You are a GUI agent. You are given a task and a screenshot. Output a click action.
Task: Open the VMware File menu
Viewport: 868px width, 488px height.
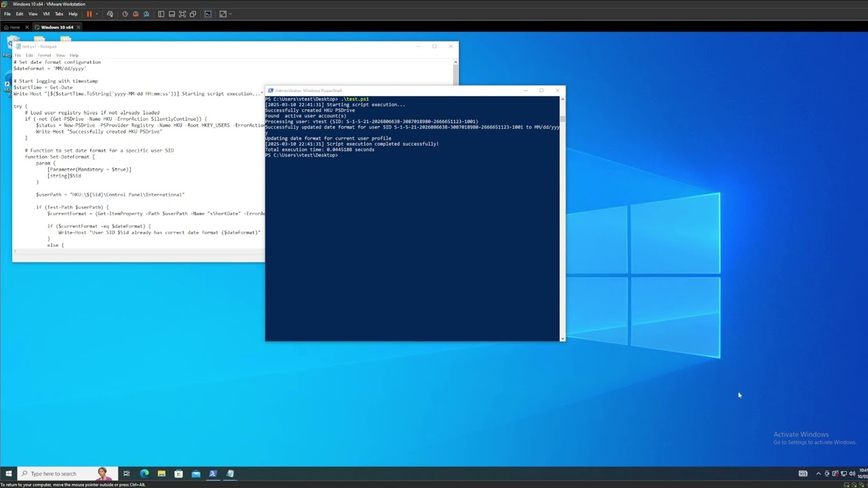pyautogui.click(x=7, y=14)
